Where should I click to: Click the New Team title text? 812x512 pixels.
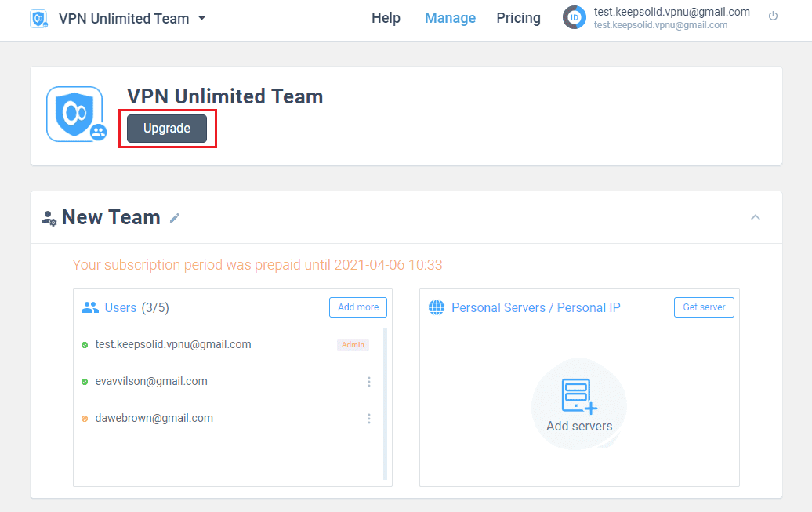111,218
